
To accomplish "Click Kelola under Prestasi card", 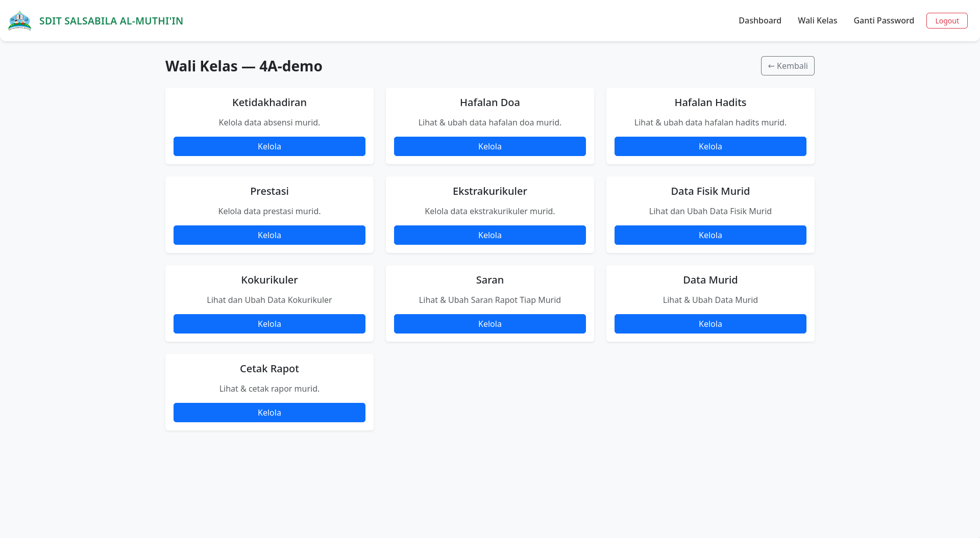I will [x=269, y=235].
